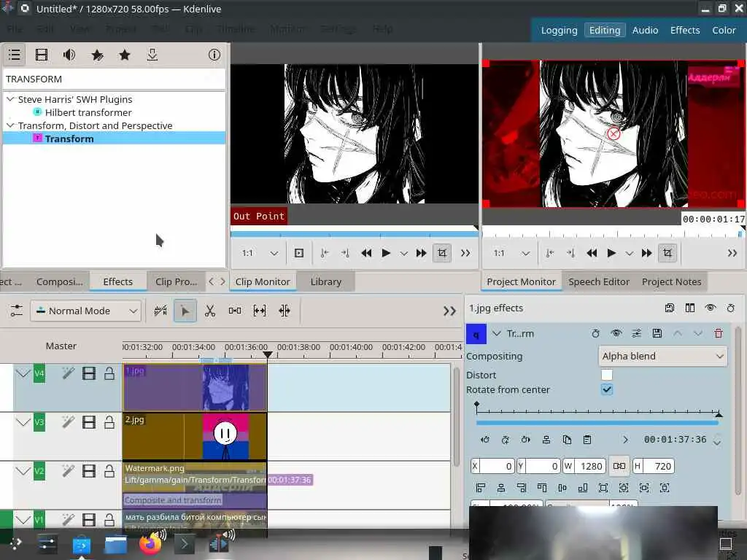Toggle edit mode in project monitor
This screenshot has height=560, width=747.
coord(667,253)
